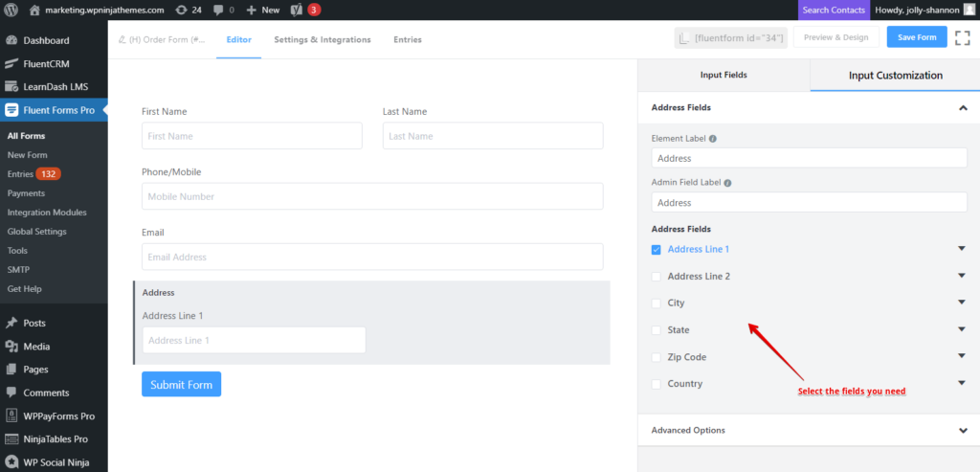Enable the City checkbox
Viewport: 980px width, 472px height.
[x=657, y=303]
